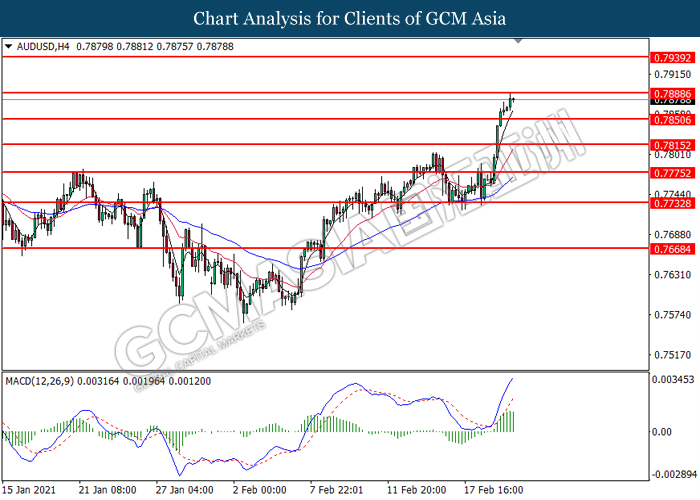Select the 0.78506 price level label
Viewport: 700px width, 500px height.
(x=673, y=120)
